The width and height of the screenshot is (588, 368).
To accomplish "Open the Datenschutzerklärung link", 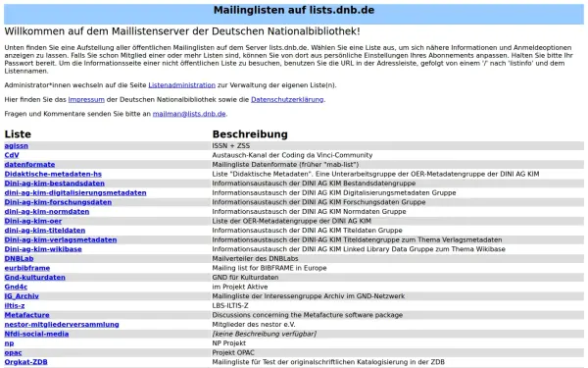I will [x=287, y=99].
